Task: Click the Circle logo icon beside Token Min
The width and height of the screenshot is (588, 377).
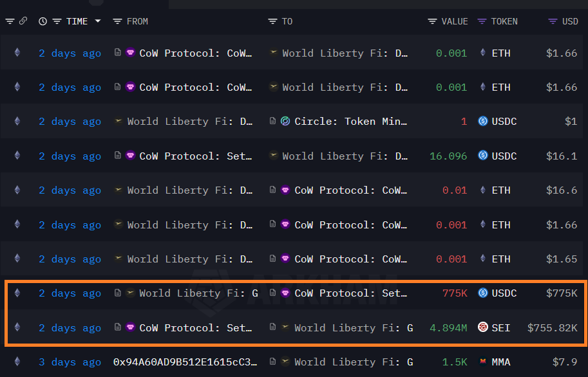Action: [285, 122]
